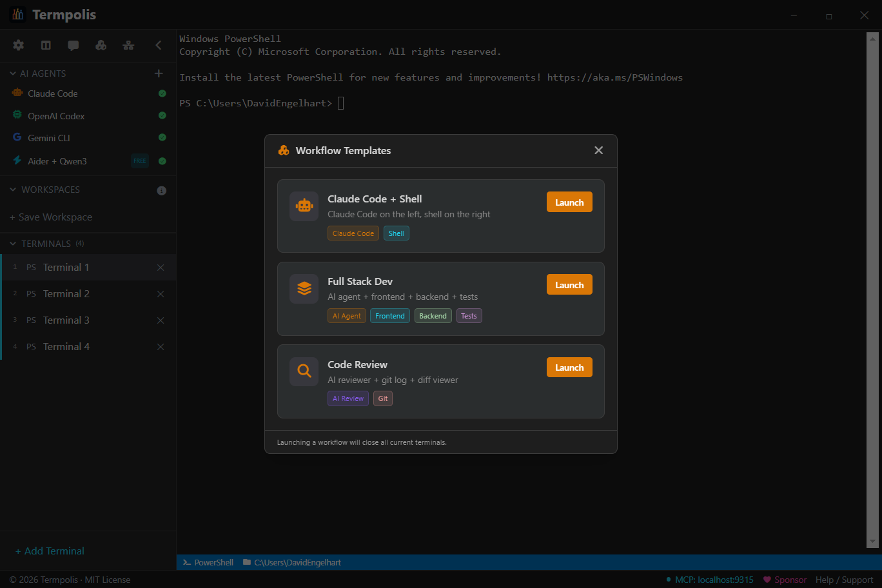882x588 pixels.
Task: Click the workflow templates hexagon icon
Action: tap(101, 45)
